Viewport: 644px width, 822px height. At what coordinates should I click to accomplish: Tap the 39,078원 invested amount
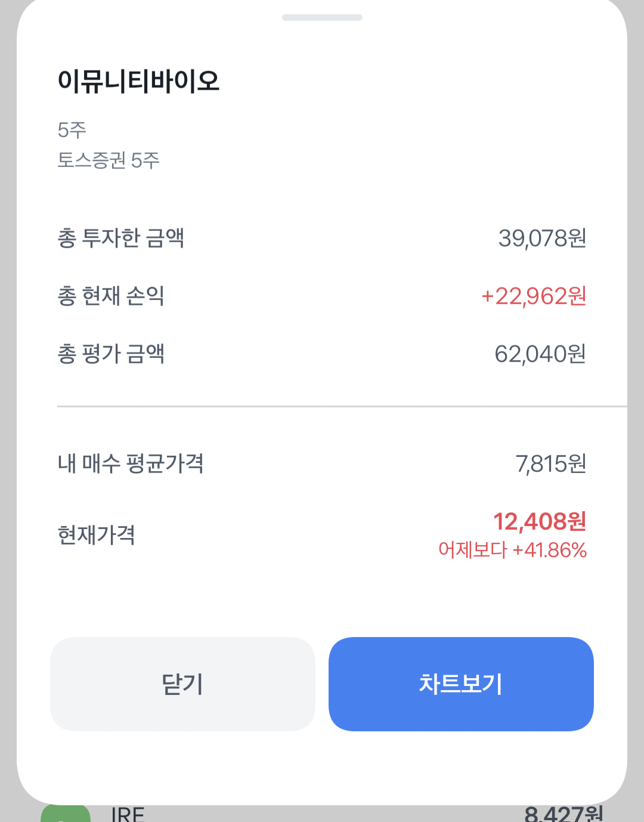coord(542,238)
